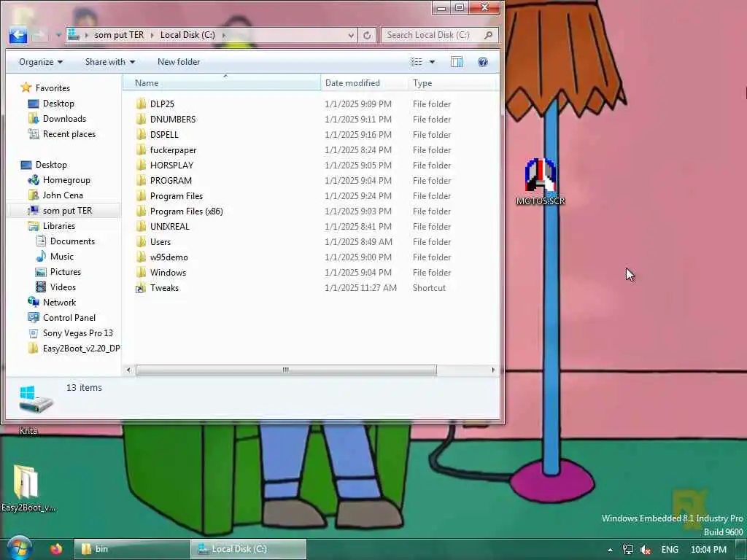Click Favorites in navigation pane

tap(46, 88)
